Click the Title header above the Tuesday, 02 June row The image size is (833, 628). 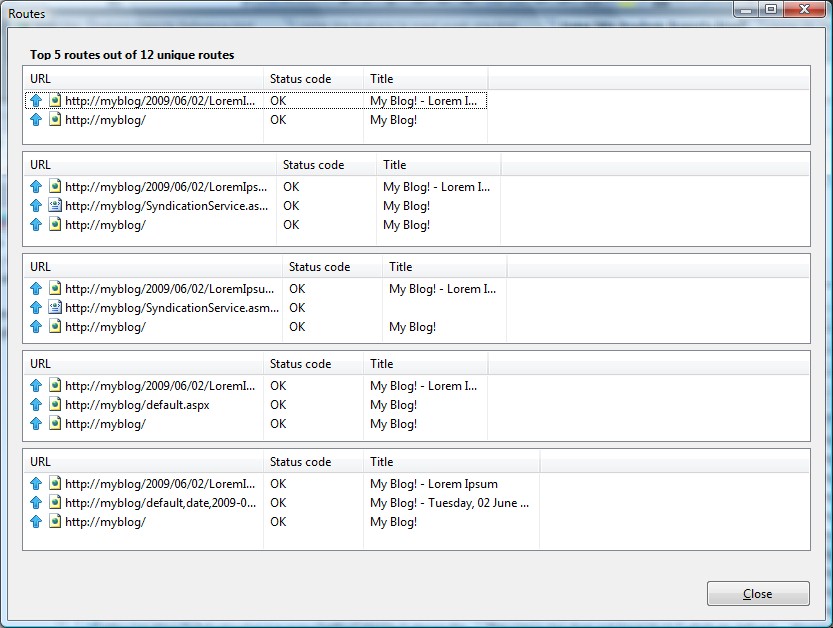point(452,462)
